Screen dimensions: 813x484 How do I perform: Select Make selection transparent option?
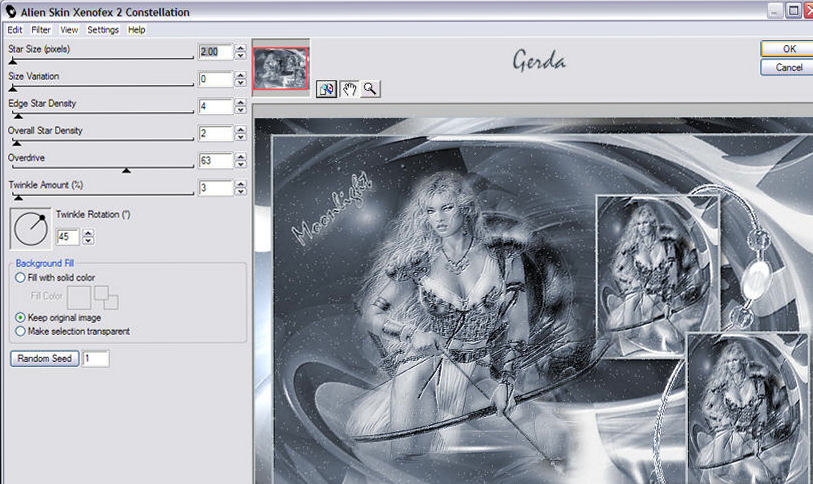tap(20, 331)
